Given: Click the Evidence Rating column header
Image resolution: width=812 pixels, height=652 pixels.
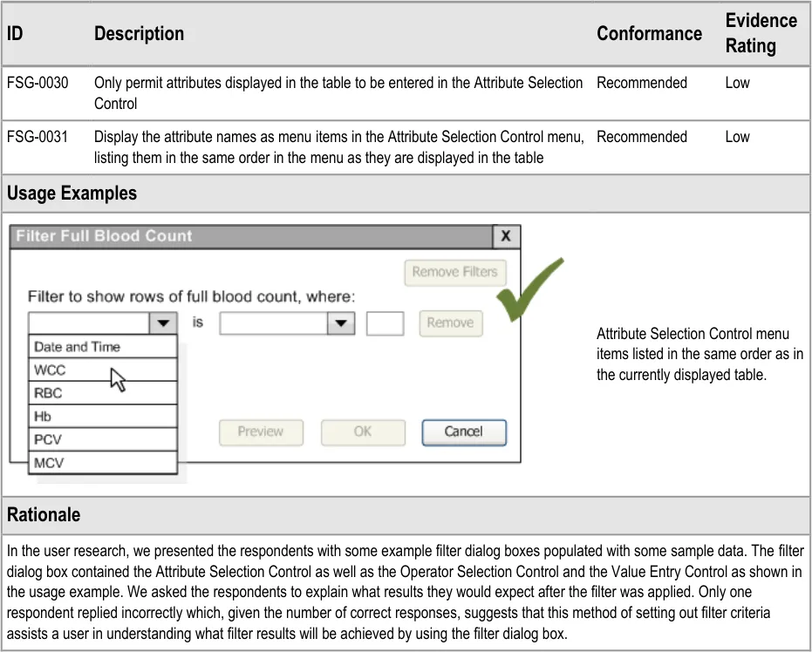Looking at the screenshot, I should [x=761, y=33].
